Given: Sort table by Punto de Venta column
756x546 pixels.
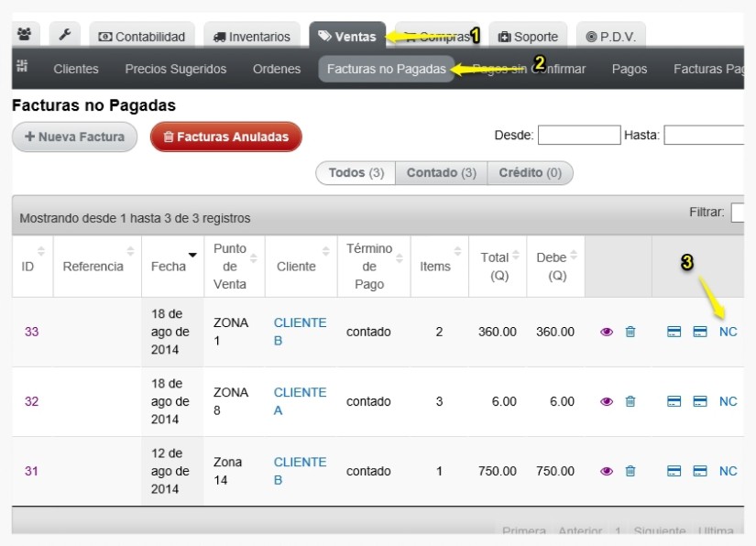Looking at the screenshot, I should pyautogui.click(x=235, y=266).
